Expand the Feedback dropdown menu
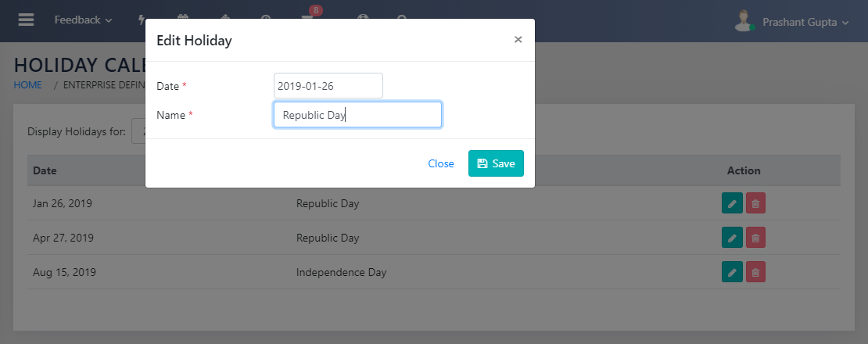Image resolution: width=868 pixels, height=344 pixels. 83,20
